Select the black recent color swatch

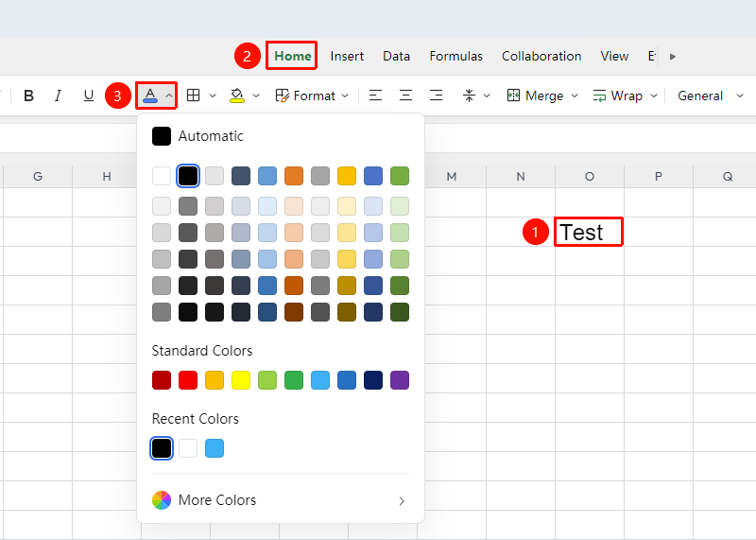click(162, 448)
